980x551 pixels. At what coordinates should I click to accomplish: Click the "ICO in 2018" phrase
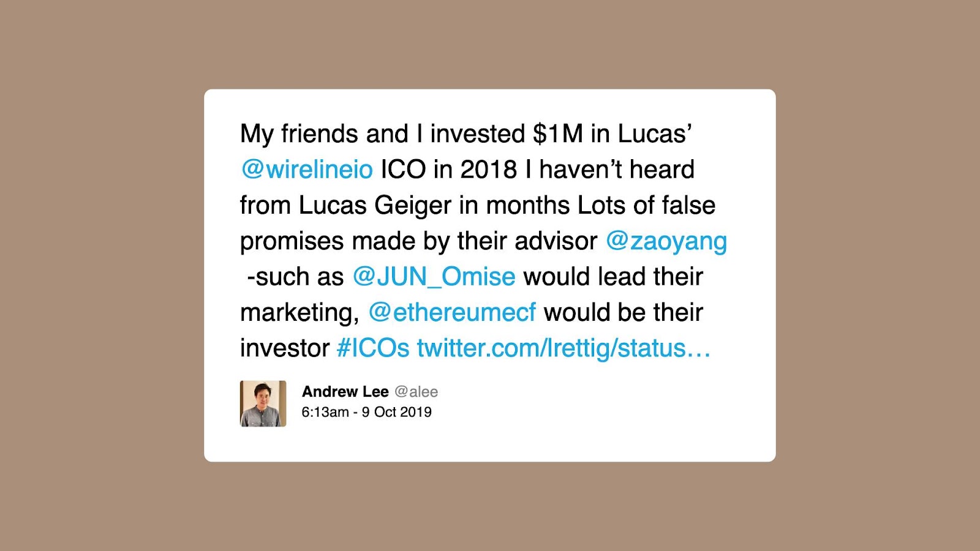pos(449,170)
